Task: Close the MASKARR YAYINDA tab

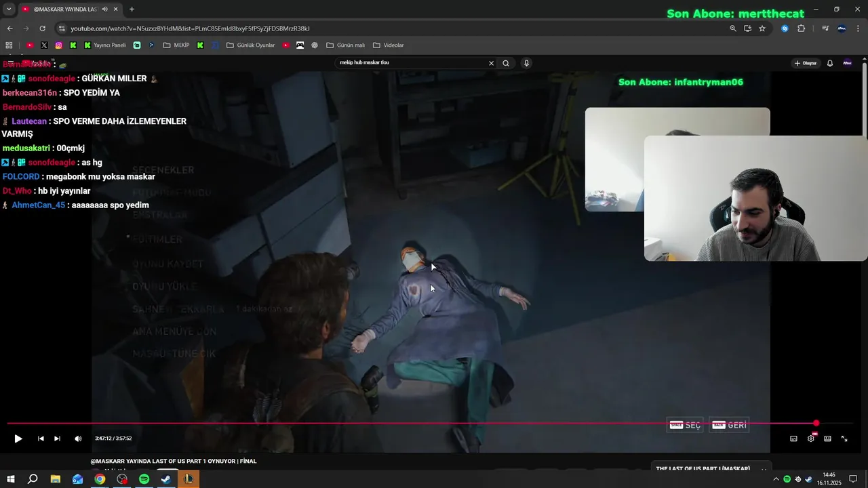Action: coord(116,9)
